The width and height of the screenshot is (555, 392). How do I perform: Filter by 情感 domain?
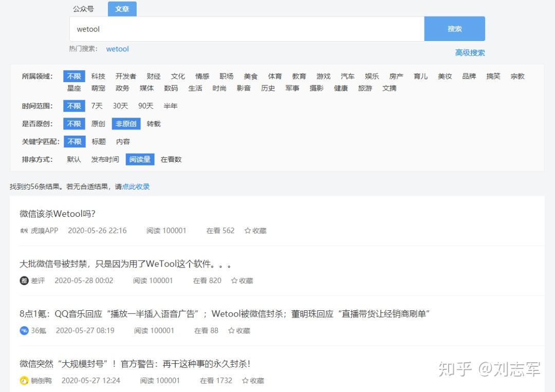202,76
